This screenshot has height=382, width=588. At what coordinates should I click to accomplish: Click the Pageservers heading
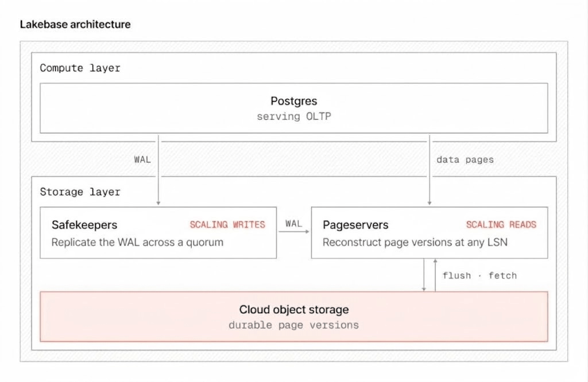click(x=355, y=225)
